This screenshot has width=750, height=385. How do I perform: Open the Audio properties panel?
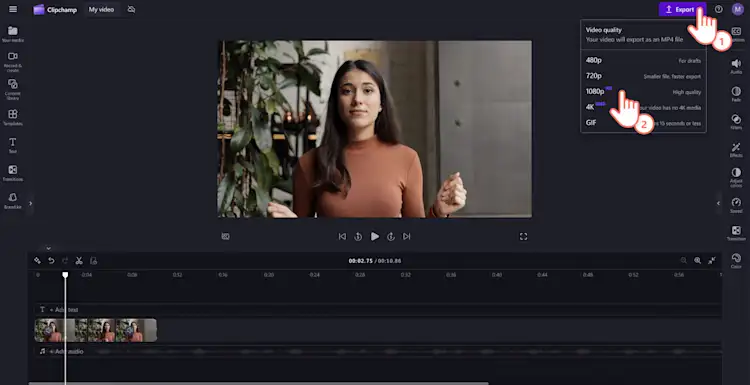(736, 66)
